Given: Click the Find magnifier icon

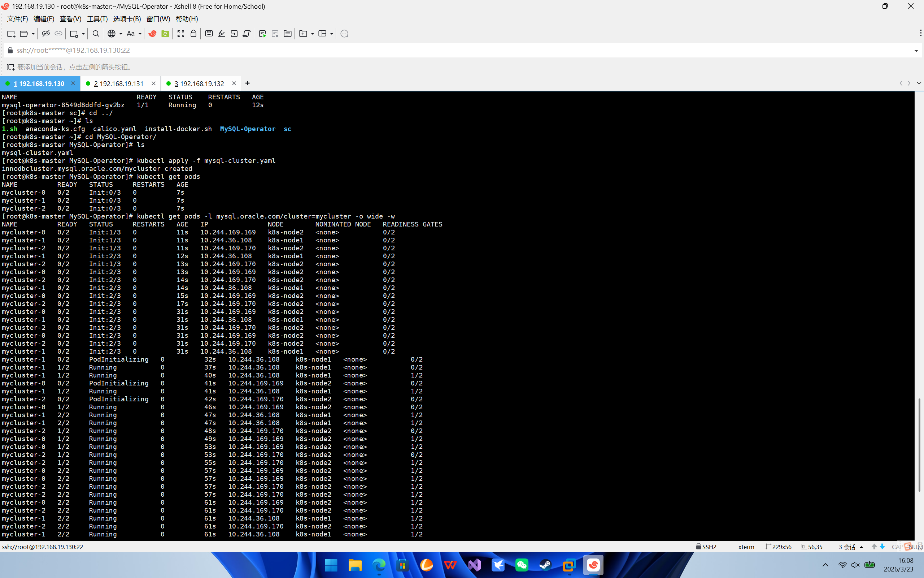Looking at the screenshot, I should (96, 34).
